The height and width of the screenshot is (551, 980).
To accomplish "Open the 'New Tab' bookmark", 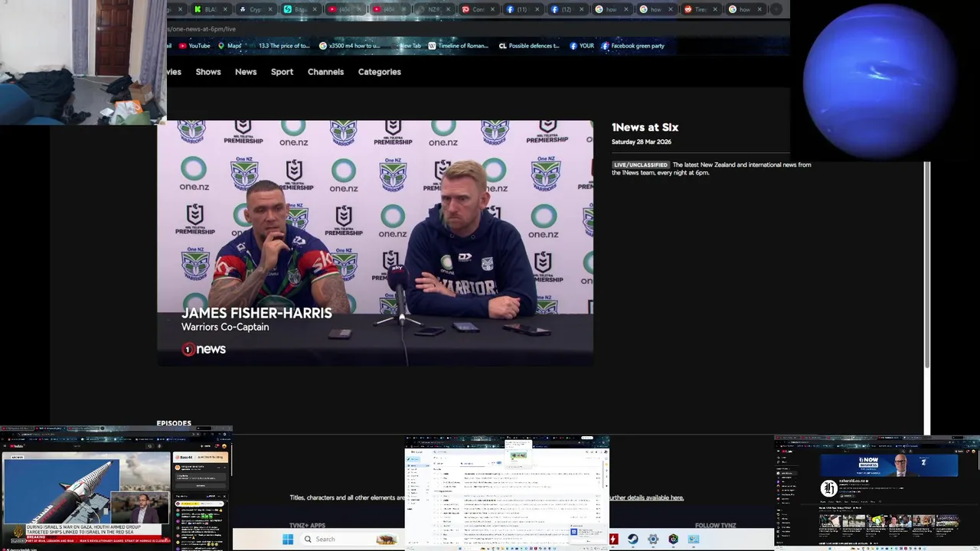I will (407, 46).
